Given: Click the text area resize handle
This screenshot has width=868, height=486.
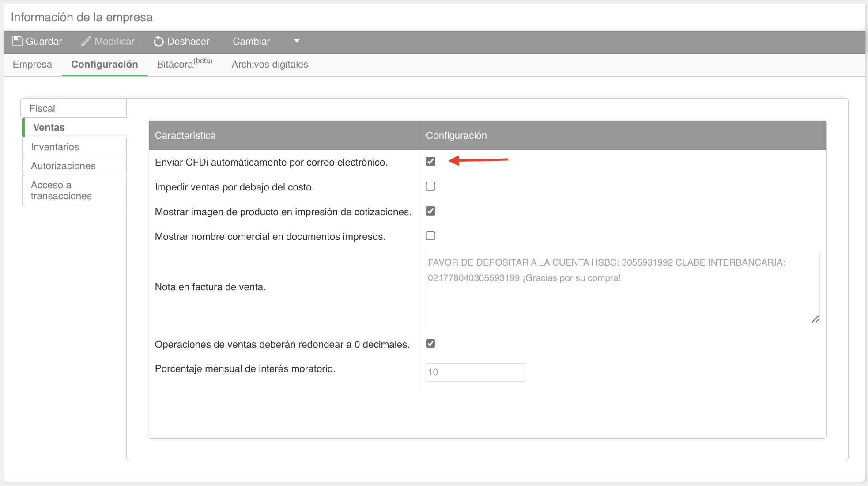Looking at the screenshot, I should coord(815,319).
